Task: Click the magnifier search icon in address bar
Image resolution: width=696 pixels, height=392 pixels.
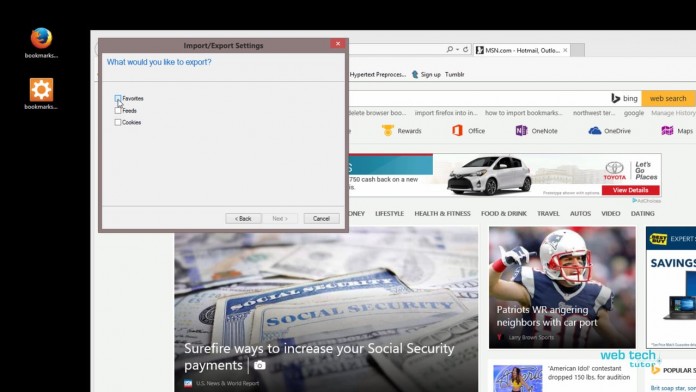Action: click(x=450, y=49)
